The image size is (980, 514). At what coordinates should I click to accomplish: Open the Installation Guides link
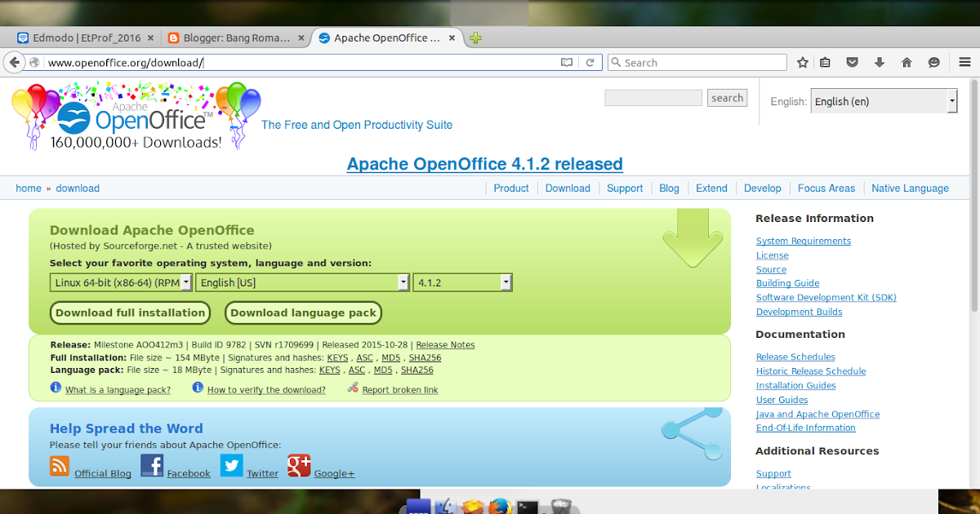click(796, 385)
